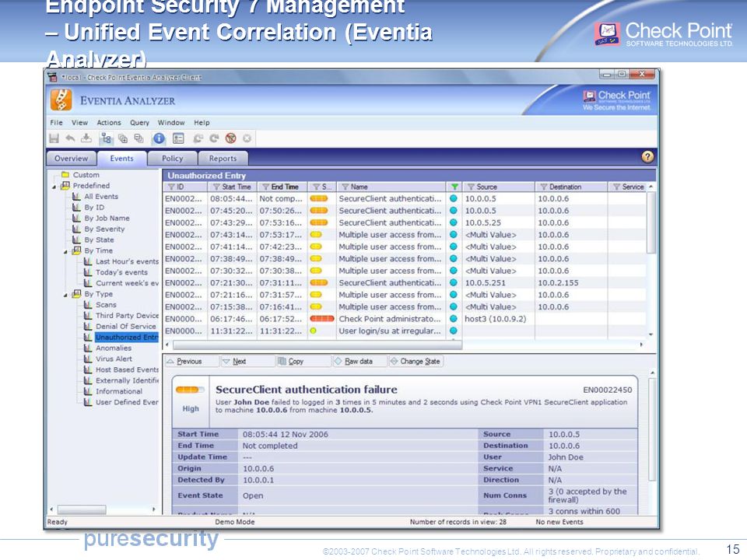The width and height of the screenshot is (747, 560).
Task: Select By State in the tree
Action: click(99, 240)
